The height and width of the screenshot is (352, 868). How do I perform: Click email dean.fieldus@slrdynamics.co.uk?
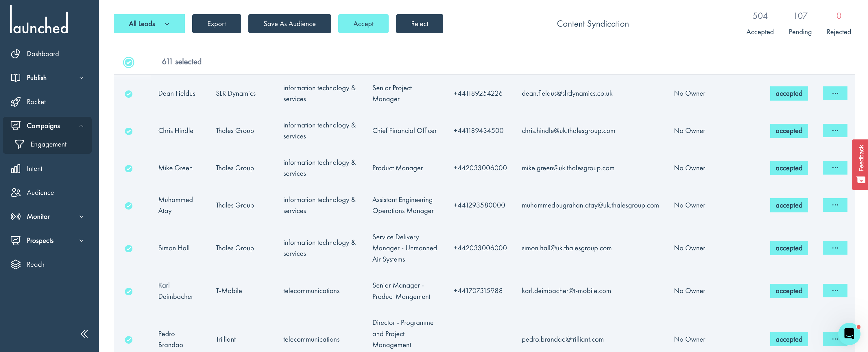click(x=567, y=94)
